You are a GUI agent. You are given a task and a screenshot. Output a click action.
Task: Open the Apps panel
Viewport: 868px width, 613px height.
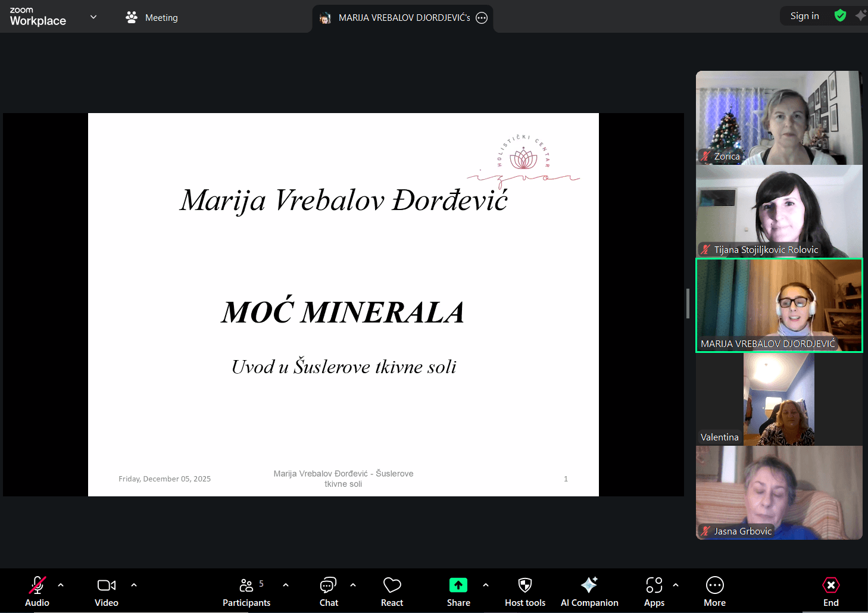[x=654, y=592]
